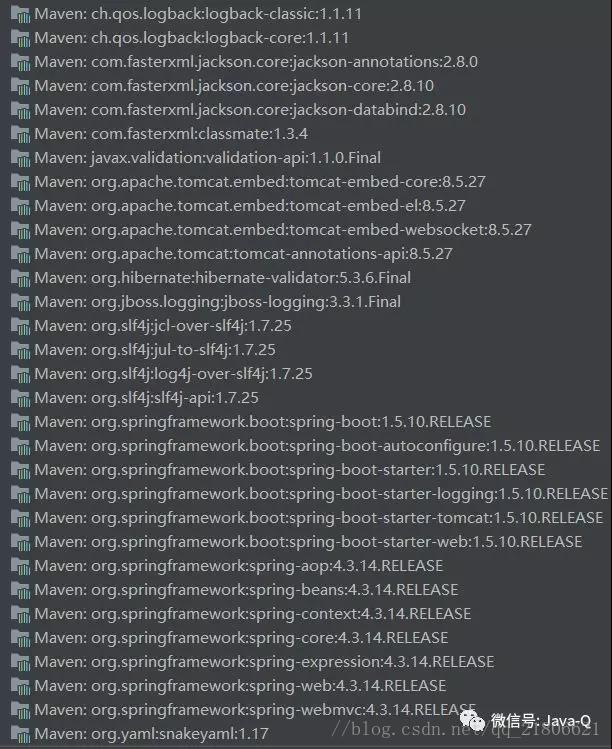Click library icon beside spring-context:4.3.14.RELEASE
Viewport: 612px width, 749px height.
[21, 614]
